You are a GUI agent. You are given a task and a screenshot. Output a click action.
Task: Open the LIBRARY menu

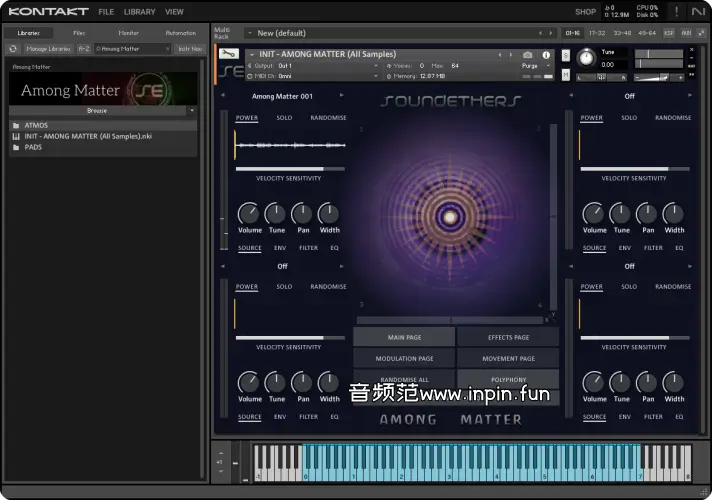point(140,12)
